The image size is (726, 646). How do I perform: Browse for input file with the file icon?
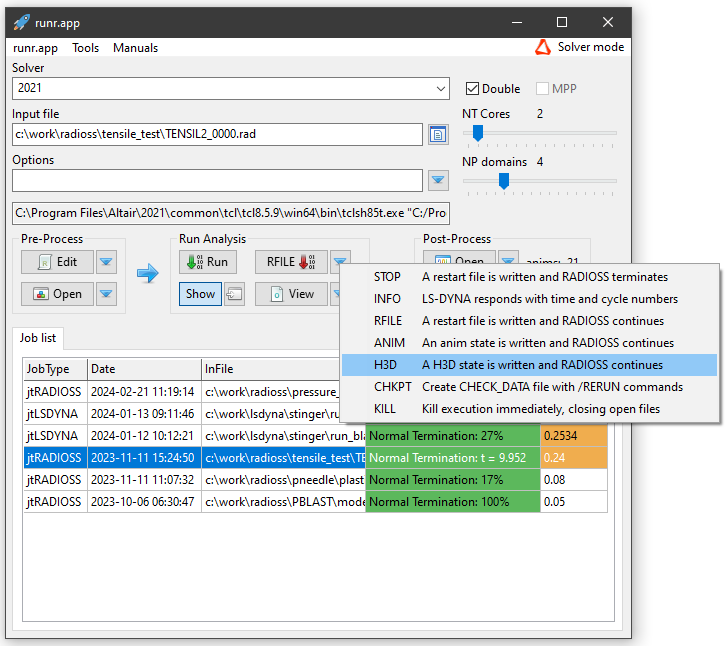[438, 134]
